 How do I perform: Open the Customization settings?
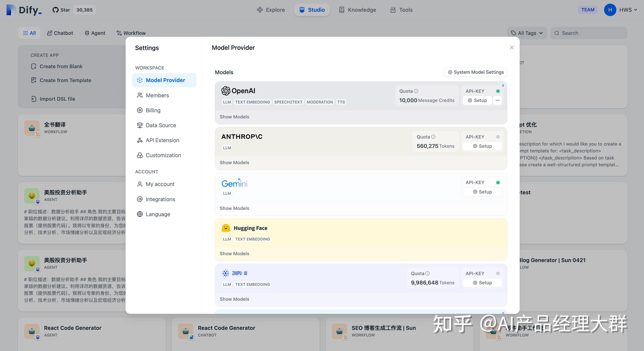[x=163, y=155]
